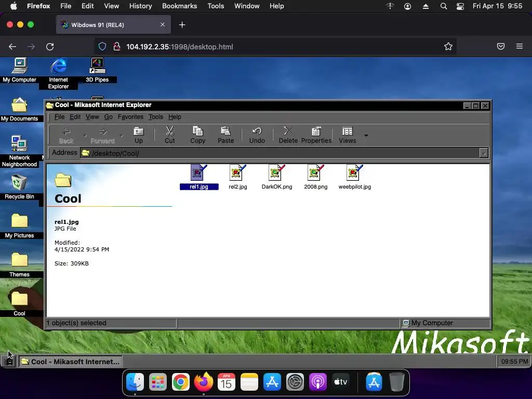The image size is (532, 399).
Task: Click the 'Size: 309KB' details text
Action: 72,263
